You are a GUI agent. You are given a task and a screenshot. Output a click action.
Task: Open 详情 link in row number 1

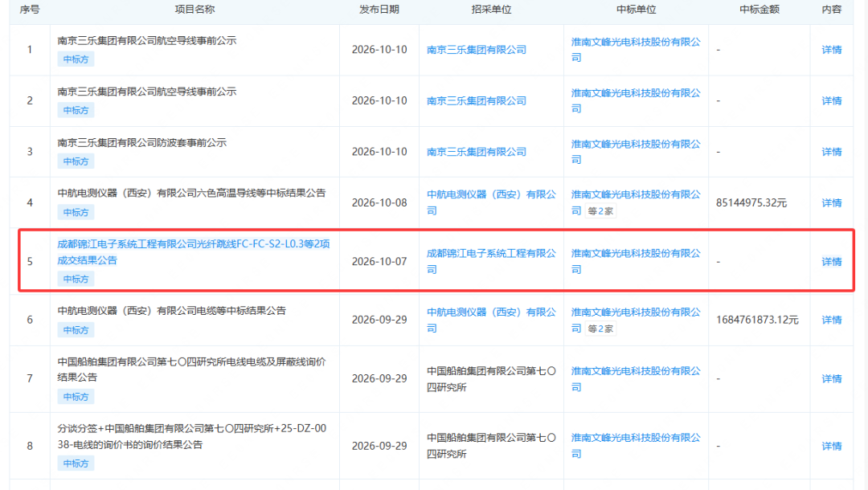[x=832, y=50]
